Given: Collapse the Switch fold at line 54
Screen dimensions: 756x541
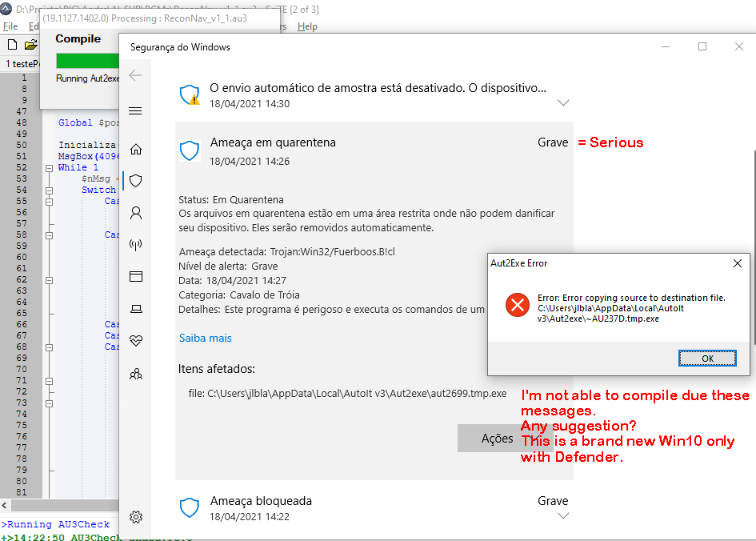Looking at the screenshot, I should [x=49, y=191].
